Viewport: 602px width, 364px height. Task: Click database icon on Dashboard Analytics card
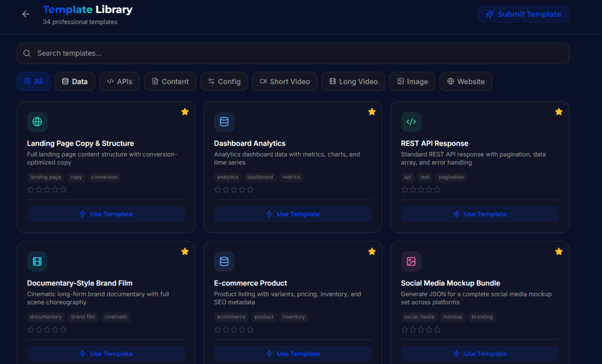[x=224, y=122]
